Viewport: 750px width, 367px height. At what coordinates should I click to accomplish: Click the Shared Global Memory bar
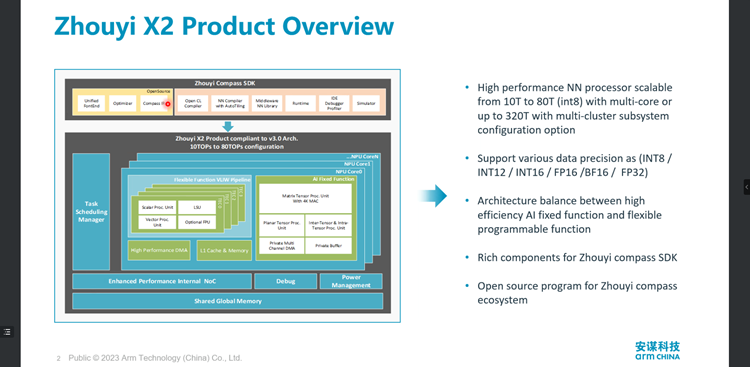click(x=228, y=301)
